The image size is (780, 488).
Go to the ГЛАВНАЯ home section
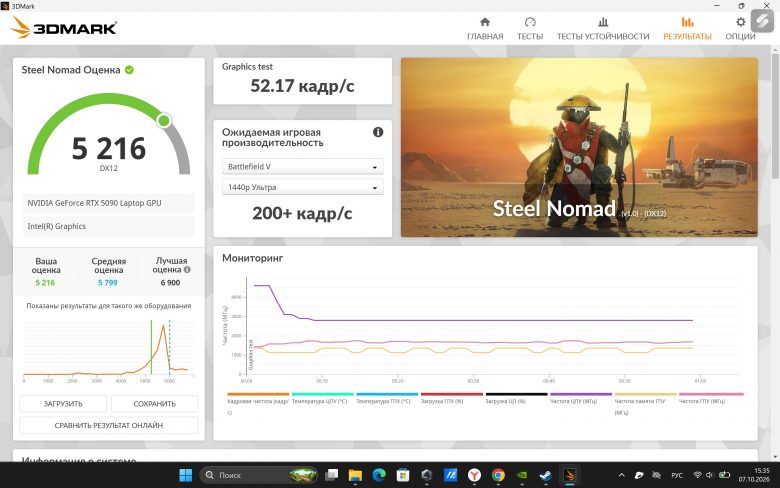click(x=485, y=29)
